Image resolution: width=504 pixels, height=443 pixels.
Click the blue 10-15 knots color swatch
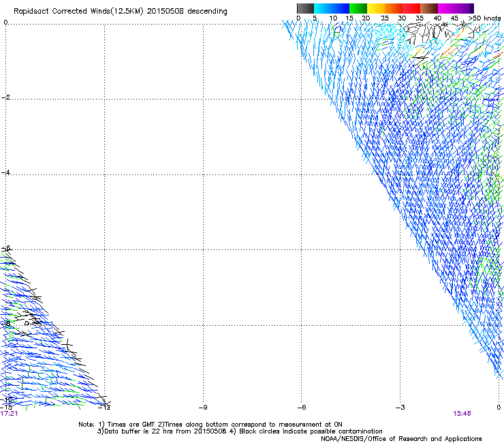tap(341, 8)
